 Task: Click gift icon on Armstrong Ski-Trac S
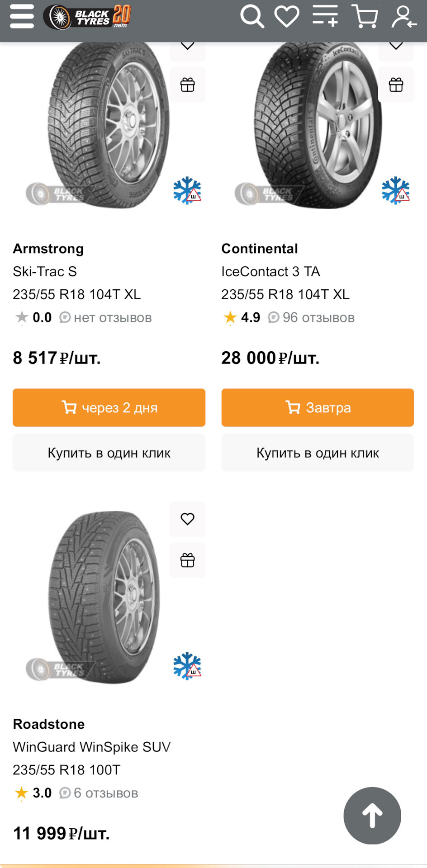[187, 85]
